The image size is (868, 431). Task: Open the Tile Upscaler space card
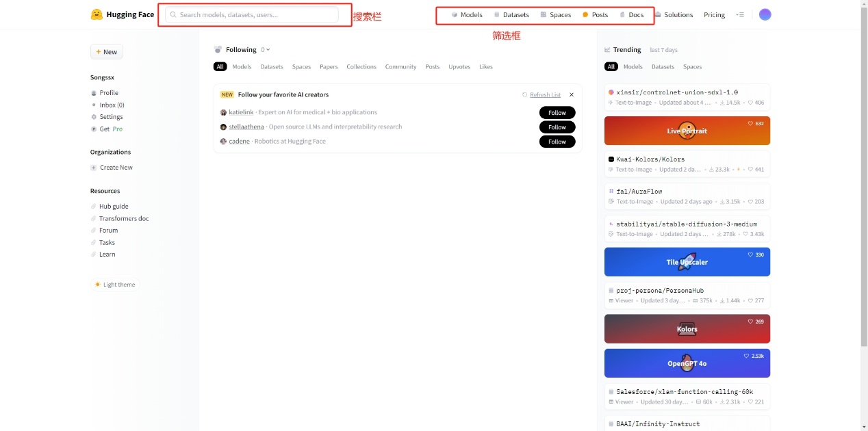tap(687, 262)
